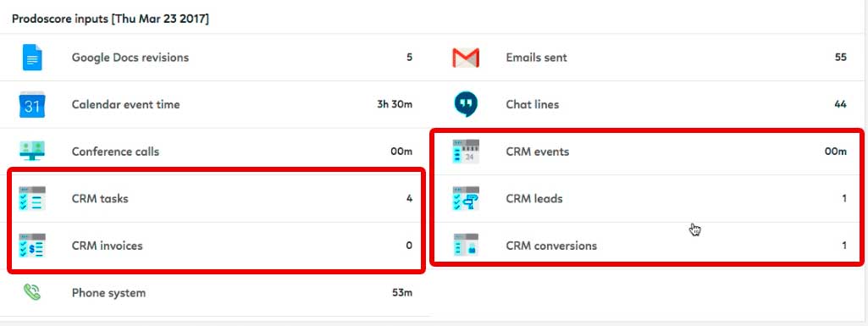Select the Calendar event time icon
This screenshot has width=868, height=326.
coord(32,105)
